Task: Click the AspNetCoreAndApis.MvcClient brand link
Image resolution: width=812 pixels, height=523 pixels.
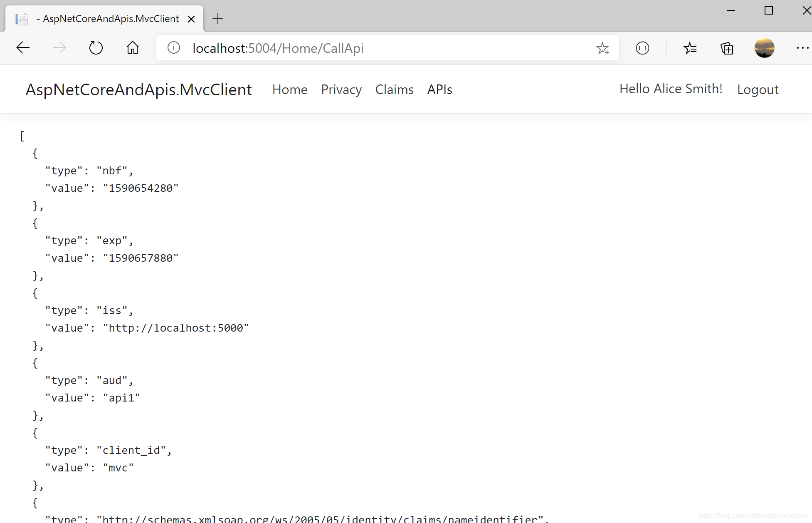Action: 139,89
